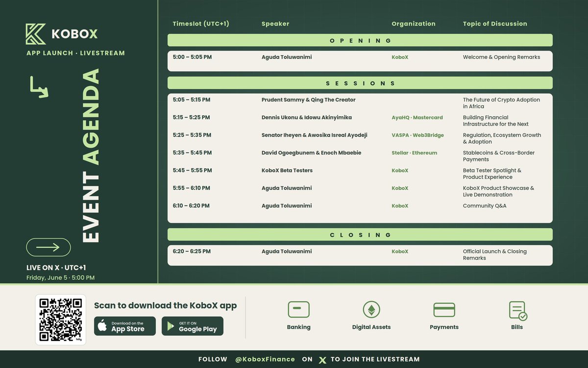Click the KoboX logo icon
The height and width of the screenshot is (368, 588).
(36, 34)
